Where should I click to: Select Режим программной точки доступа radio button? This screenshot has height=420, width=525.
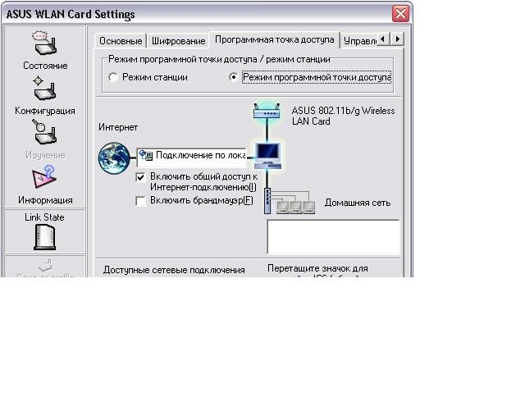pyautogui.click(x=234, y=77)
